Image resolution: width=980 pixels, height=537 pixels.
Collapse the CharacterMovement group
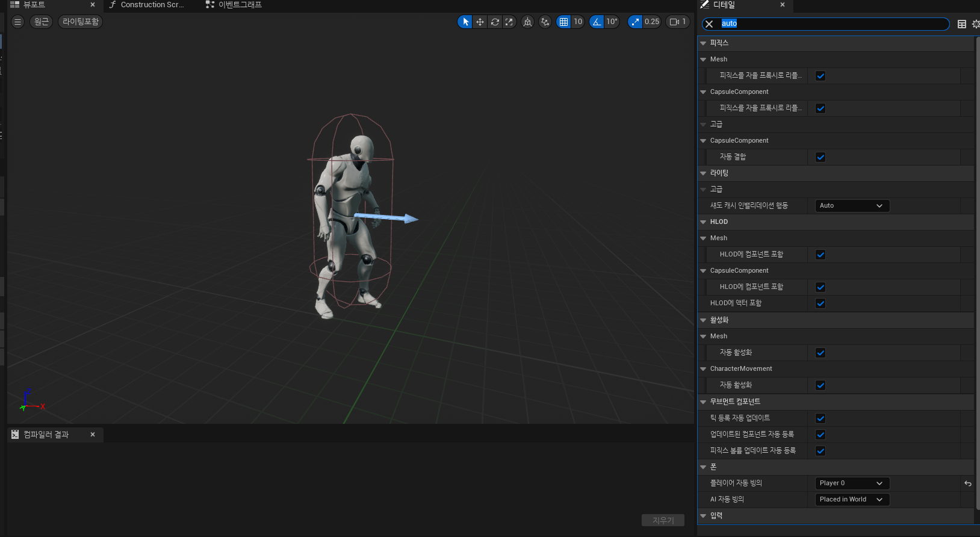pos(703,369)
